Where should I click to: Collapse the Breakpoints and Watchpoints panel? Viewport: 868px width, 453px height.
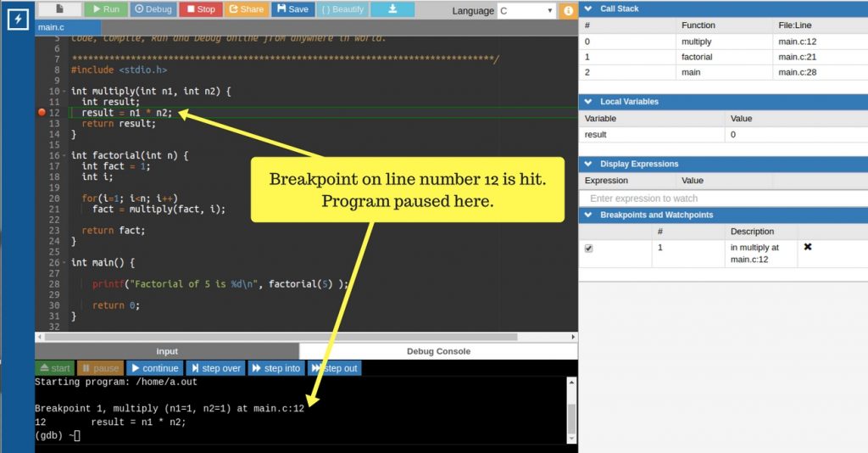[588, 215]
